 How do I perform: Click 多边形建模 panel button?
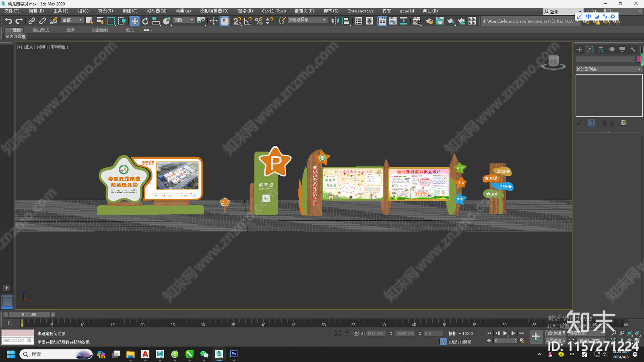(x=15, y=37)
